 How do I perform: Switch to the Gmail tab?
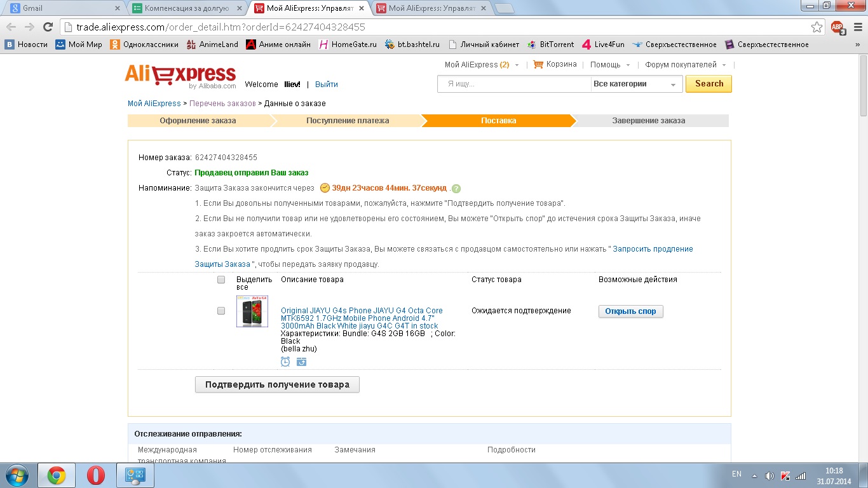64,8
